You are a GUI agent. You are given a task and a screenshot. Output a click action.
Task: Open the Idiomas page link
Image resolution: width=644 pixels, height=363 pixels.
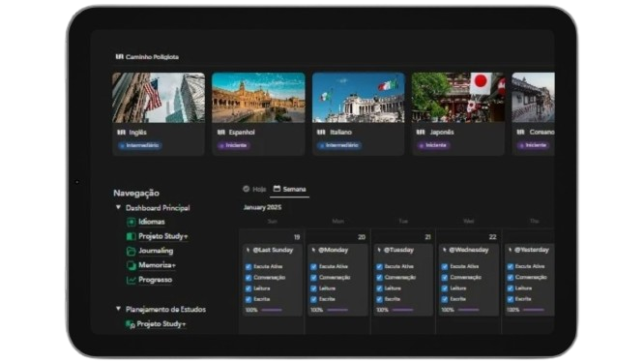coord(152,222)
